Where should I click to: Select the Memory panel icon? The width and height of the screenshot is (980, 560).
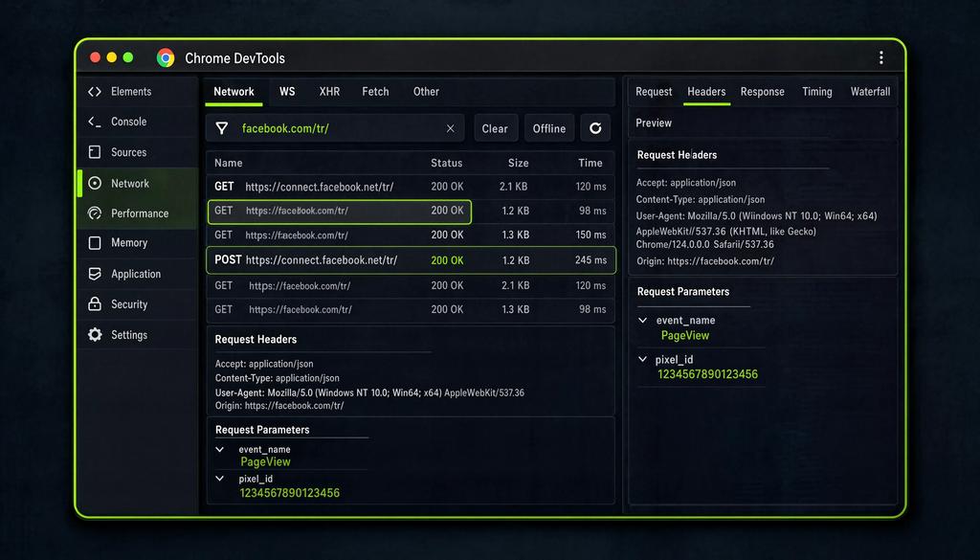pyautogui.click(x=95, y=243)
